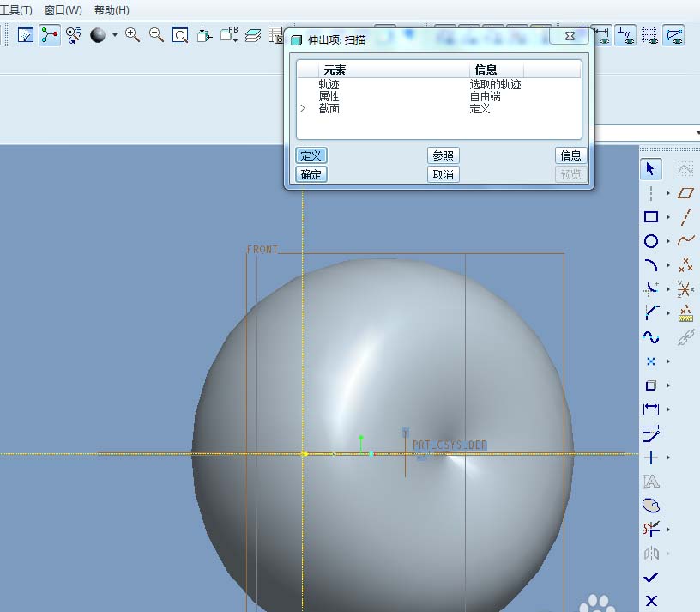Click the datum plane icon
The image size is (700, 612).
tap(685, 193)
